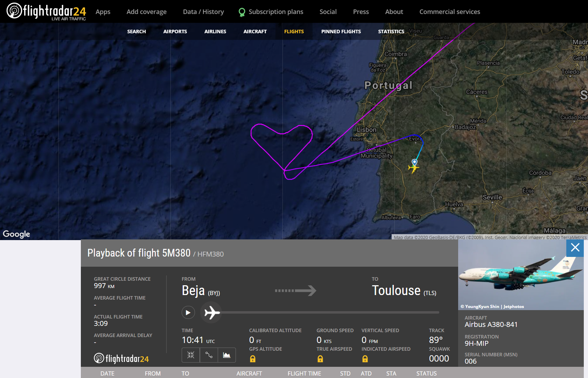The width and height of the screenshot is (588, 378).
Task: Click the true airspeed lock icon
Action: [320, 359]
